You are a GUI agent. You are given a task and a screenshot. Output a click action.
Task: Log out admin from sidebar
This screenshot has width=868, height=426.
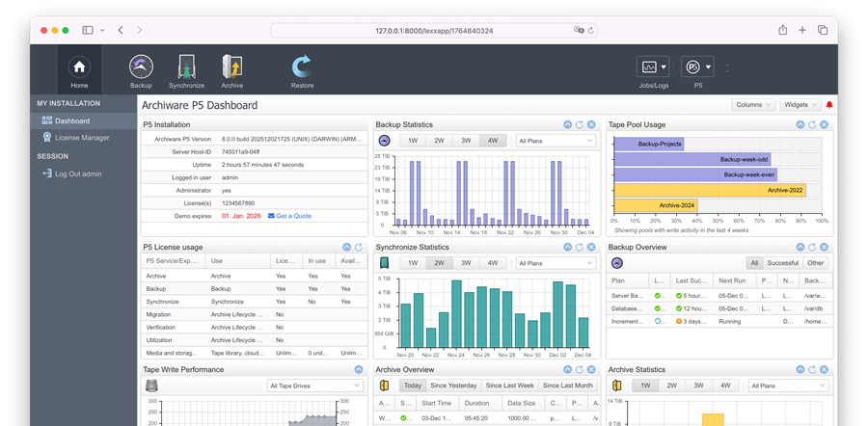(77, 174)
